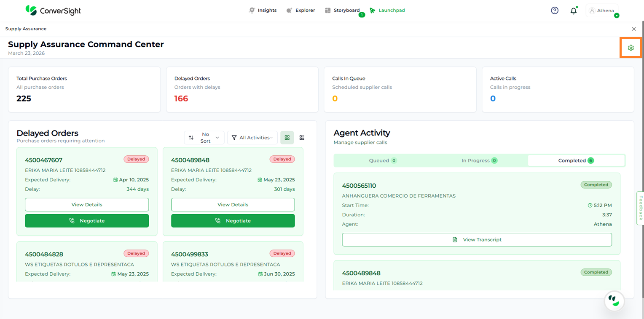
Task: Switch Delayed Orders to list view
Action: click(302, 138)
